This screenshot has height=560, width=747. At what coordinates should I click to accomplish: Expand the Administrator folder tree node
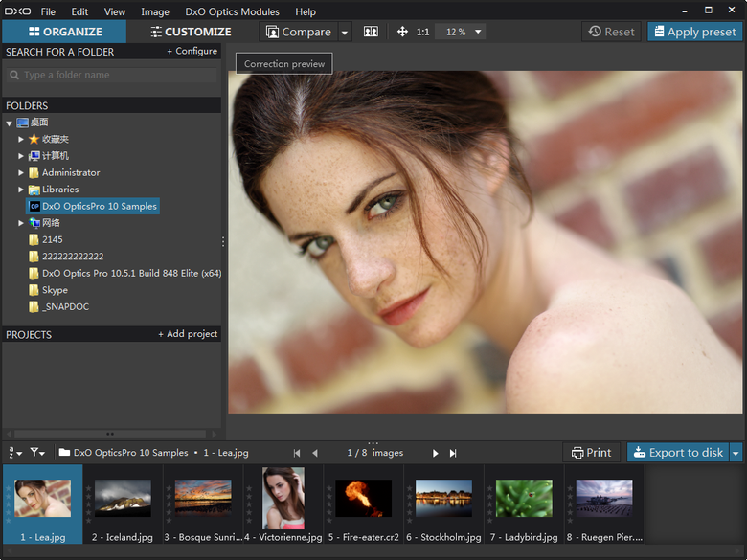21,173
